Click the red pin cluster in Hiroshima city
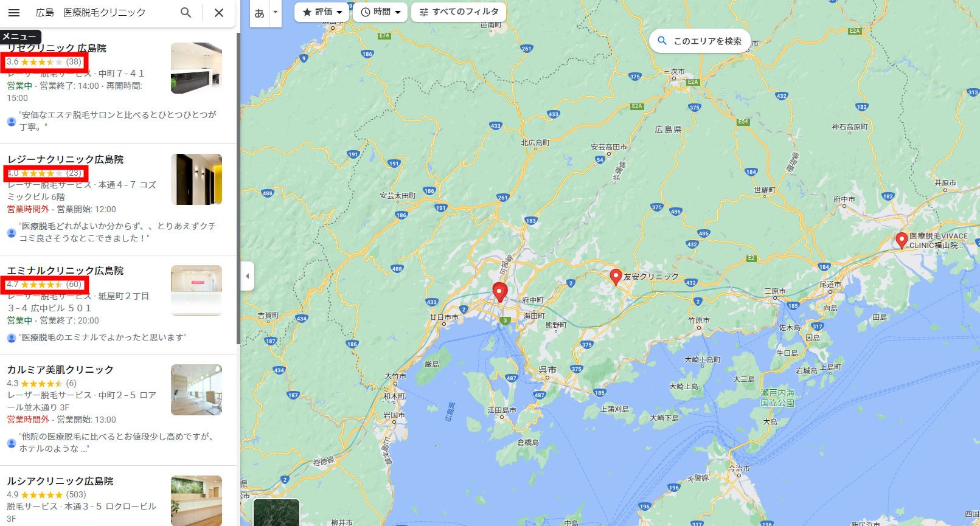 coord(499,292)
